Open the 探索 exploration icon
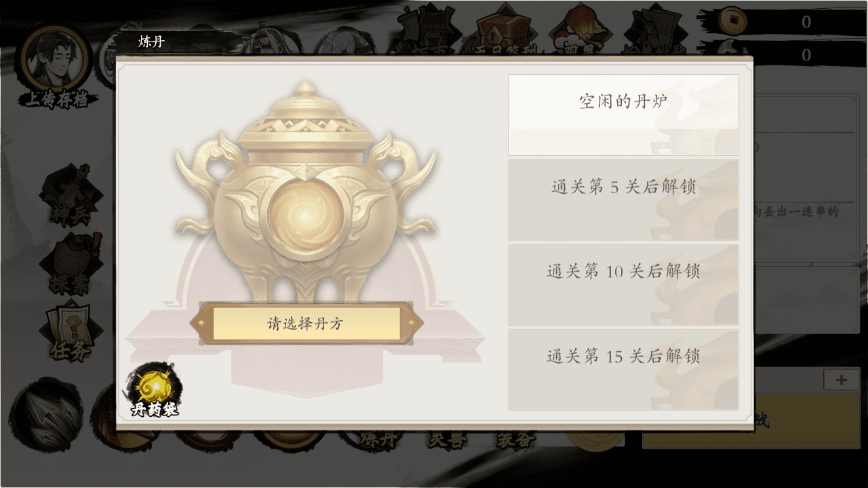Image resolution: width=868 pixels, height=488 pixels. (x=71, y=266)
